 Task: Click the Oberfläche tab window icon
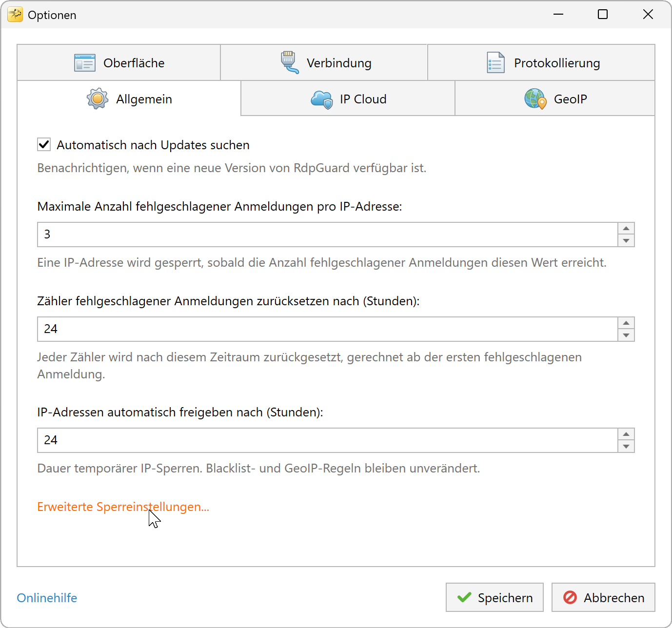[x=85, y=63]
